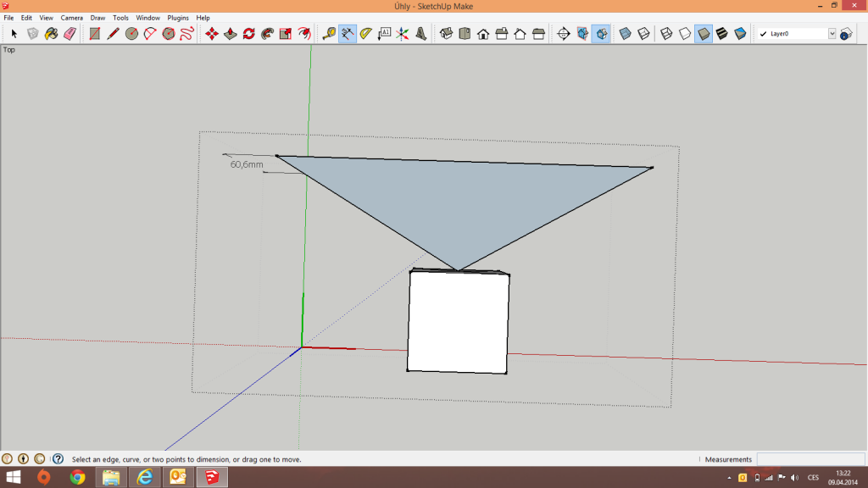The width and height of the screenshot is (868, 488).
Task: Enable Monochrome face style
Action: click(x=741, y=34)
